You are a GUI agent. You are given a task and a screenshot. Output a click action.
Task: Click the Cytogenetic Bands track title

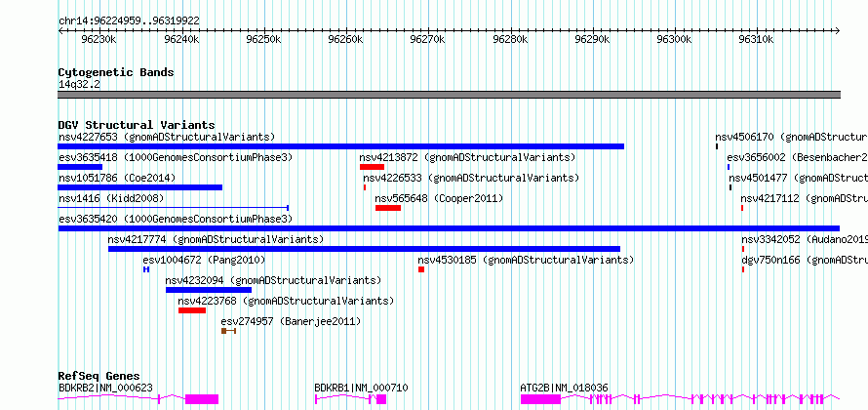coord(116,72)
